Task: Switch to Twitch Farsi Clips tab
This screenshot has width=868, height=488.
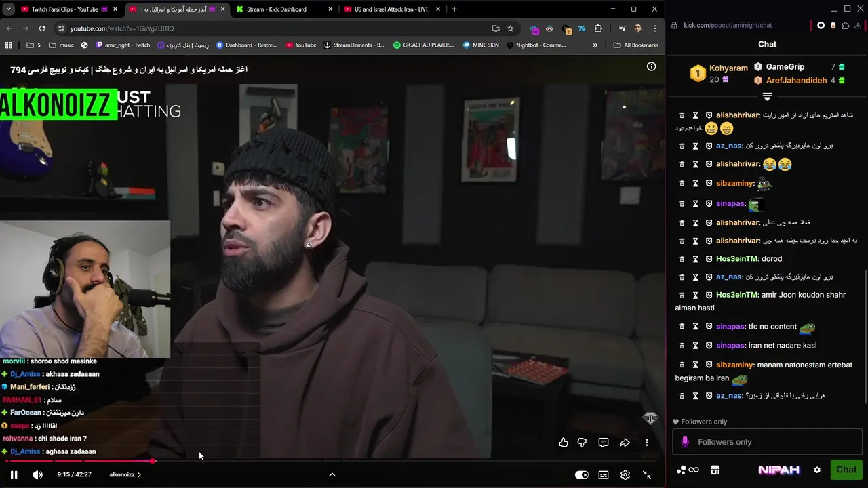Action: coord(64,9)
